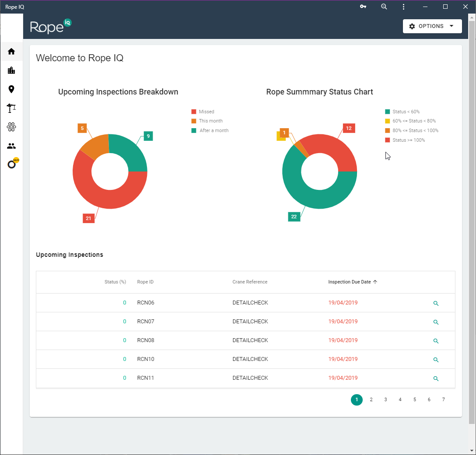Go to page 6 of inspections

(429, 400)
